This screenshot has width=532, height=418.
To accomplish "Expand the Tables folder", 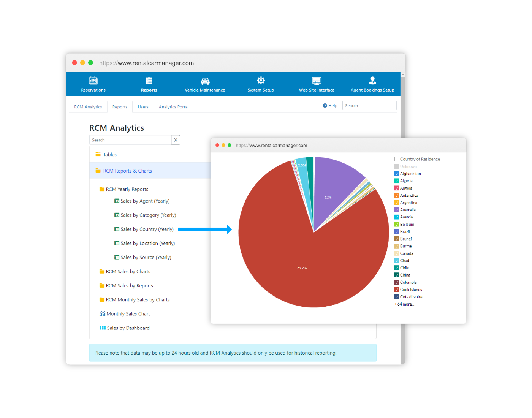I will coord(110,154).
